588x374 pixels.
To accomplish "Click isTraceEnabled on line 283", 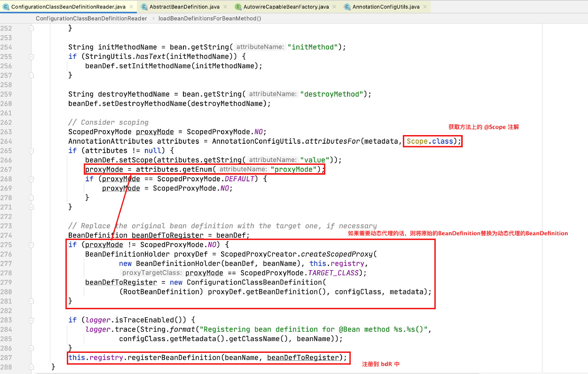I will coord(144,320).
